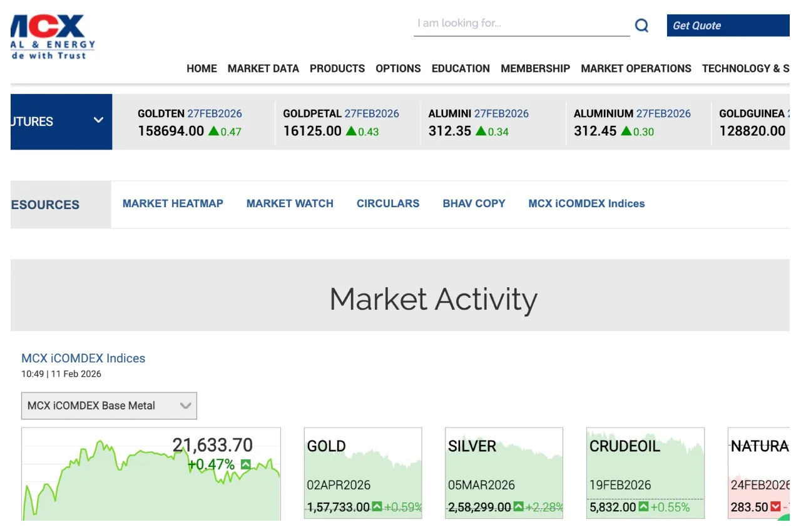This screenshot has width=801, height=532.
Task: Open the MARKET DATA menu
Action: (263, 68)
